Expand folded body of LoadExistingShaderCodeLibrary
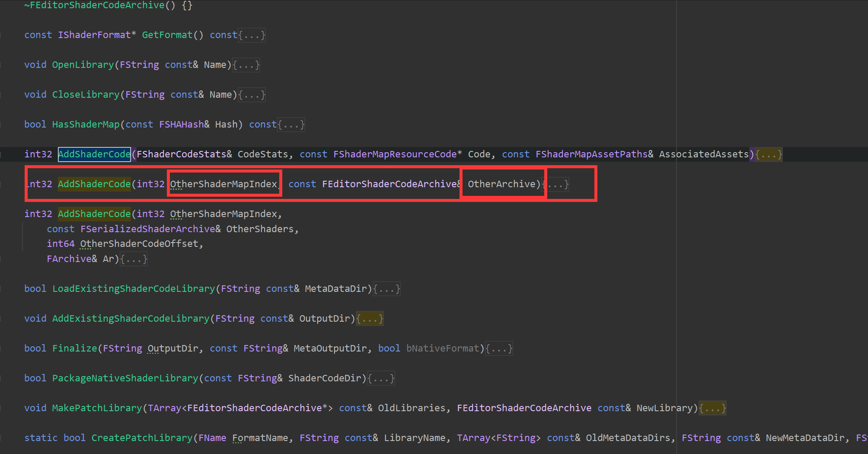 click(x=386, y=289)
